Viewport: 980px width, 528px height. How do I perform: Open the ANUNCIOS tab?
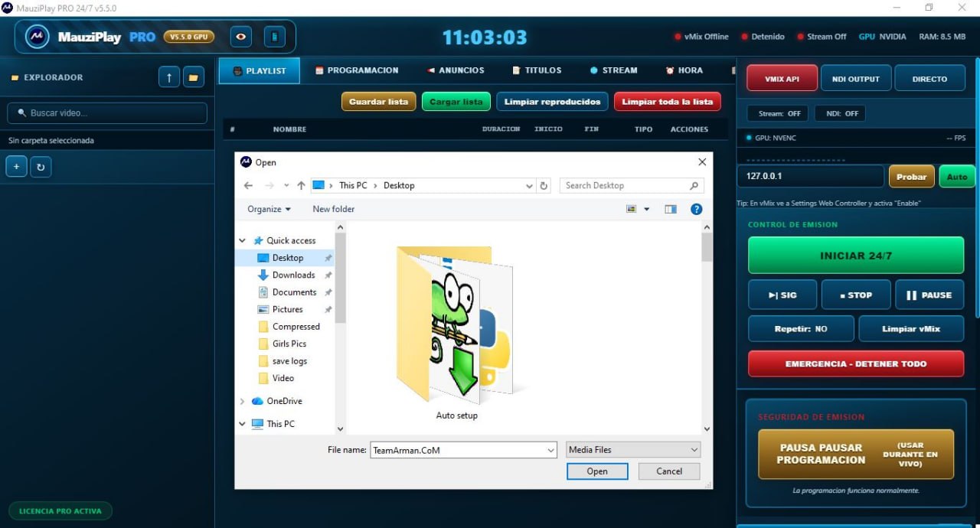click(x=456, y=70)
